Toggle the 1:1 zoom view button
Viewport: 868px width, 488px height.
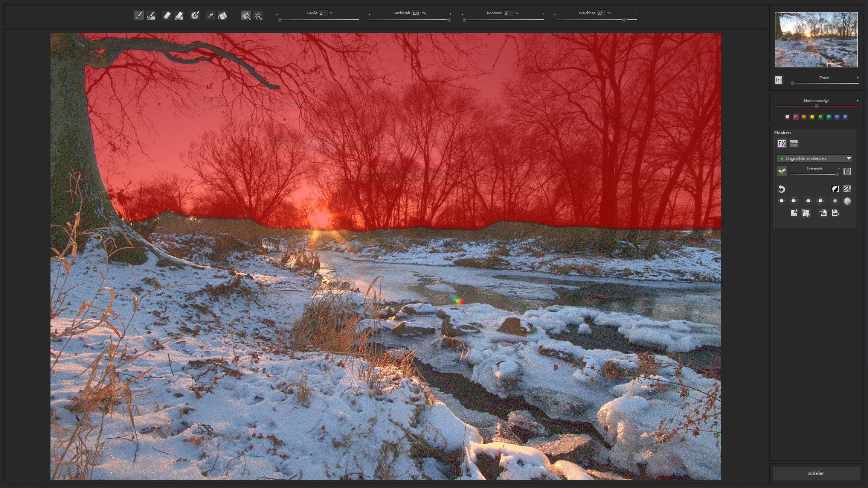tap(778, 80)
